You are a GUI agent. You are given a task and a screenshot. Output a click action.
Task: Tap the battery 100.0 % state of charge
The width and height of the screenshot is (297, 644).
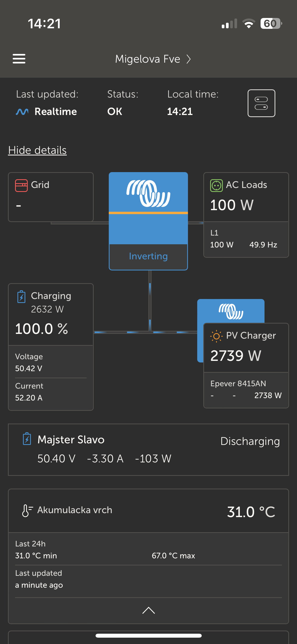click(42, 329)
